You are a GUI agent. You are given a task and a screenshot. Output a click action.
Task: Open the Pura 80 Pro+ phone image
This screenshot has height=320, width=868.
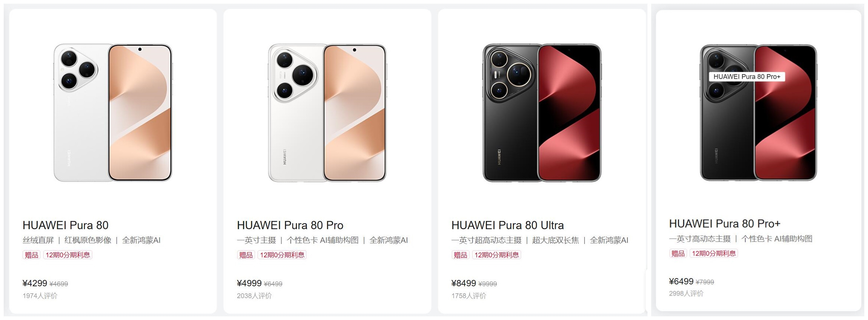tap(758, 113)
